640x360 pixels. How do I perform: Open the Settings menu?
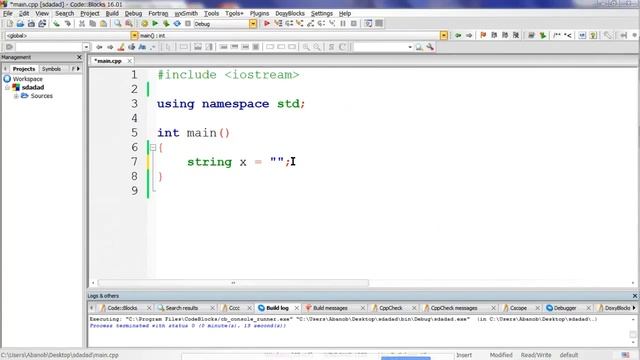pos(322,13)
